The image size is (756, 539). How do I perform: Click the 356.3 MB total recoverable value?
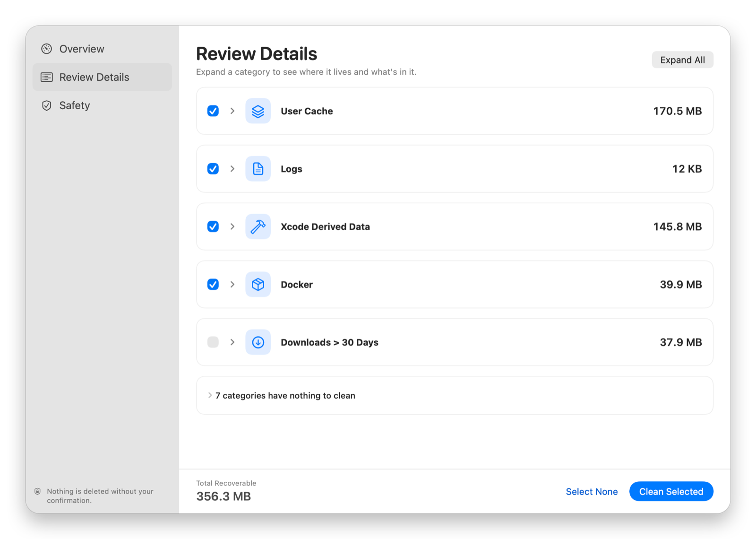point(223,496)
